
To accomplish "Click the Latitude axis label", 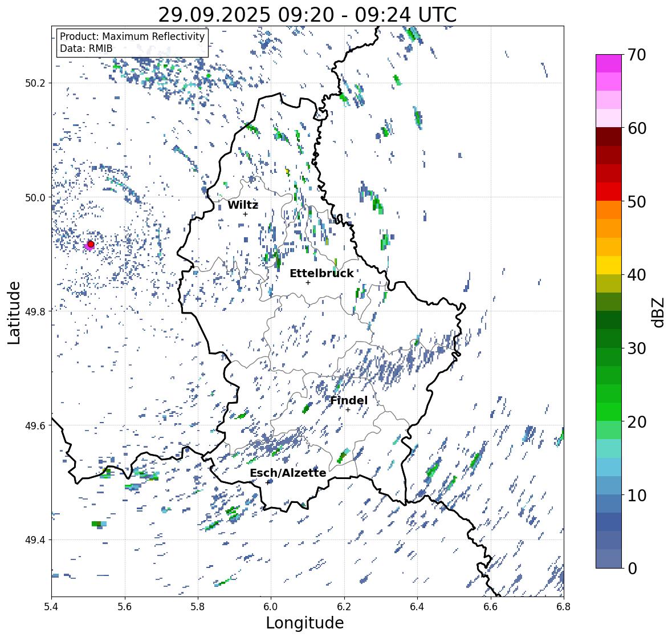I will [14, 313].
